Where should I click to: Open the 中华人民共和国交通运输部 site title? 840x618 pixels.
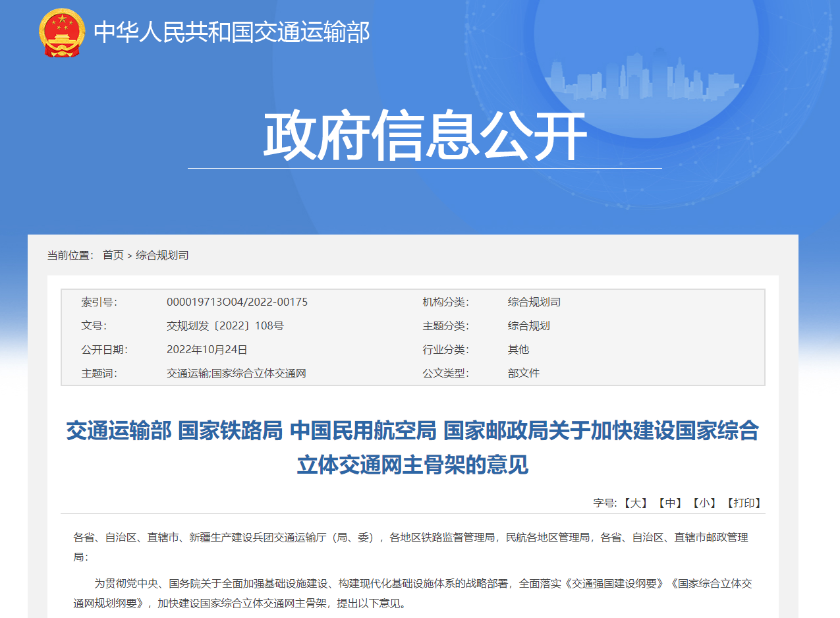pyautogui.click(x=231, y=32)
